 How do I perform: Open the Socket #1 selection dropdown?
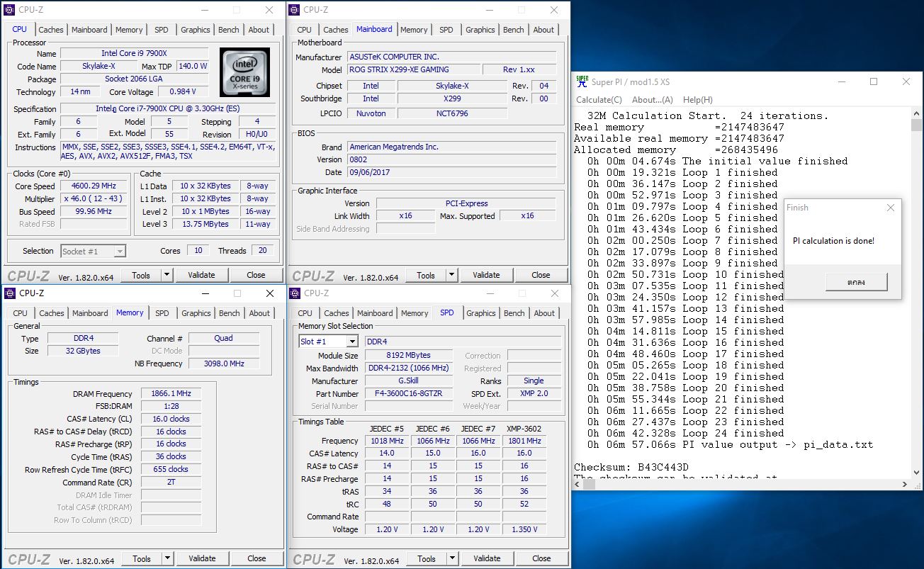tap(120, 251)
